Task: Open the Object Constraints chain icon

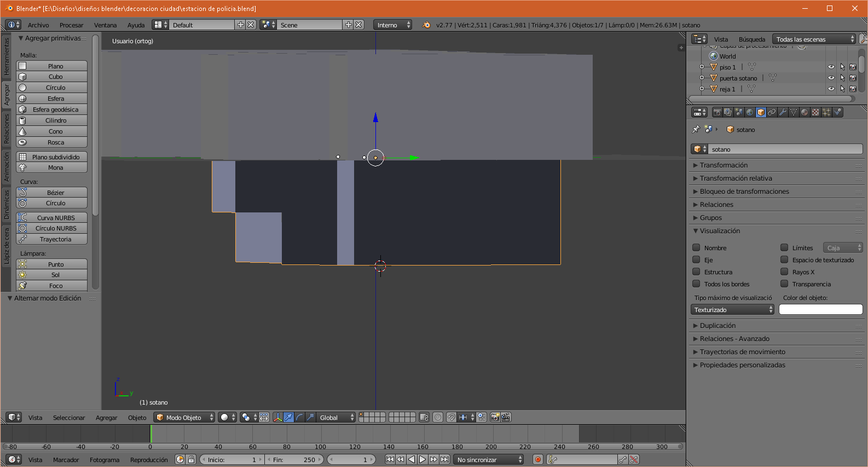Action: click(x=772, y=112)
